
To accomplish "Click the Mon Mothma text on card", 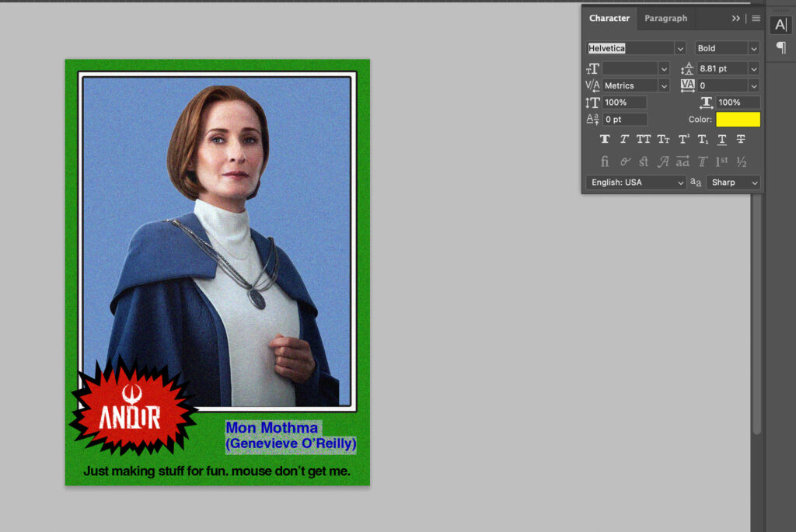I will coord(271,427).
